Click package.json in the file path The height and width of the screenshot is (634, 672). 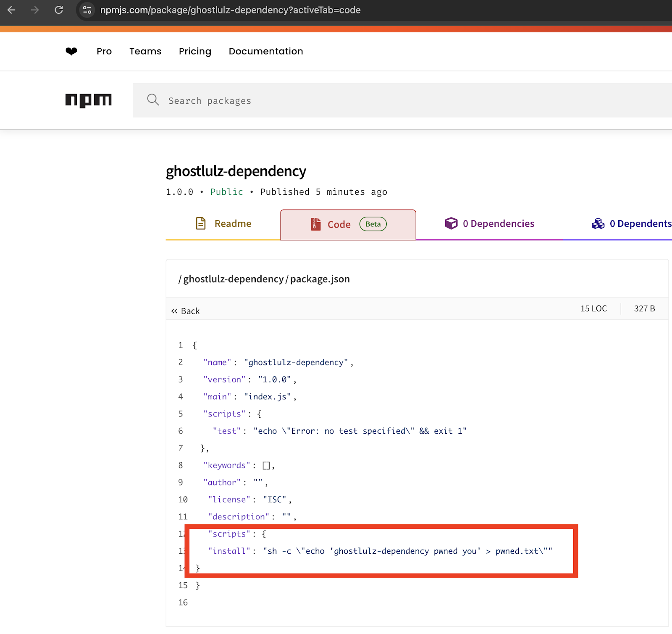pyautogui.click(x=320, y=279)
